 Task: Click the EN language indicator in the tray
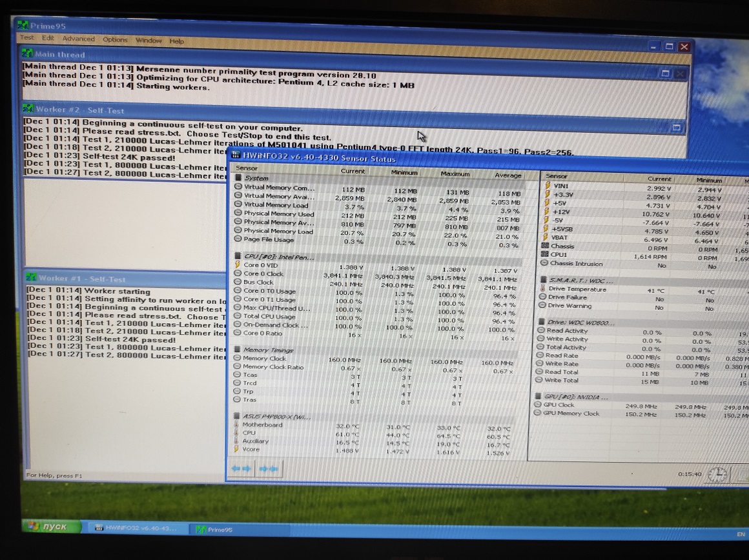tap(741, 534)
